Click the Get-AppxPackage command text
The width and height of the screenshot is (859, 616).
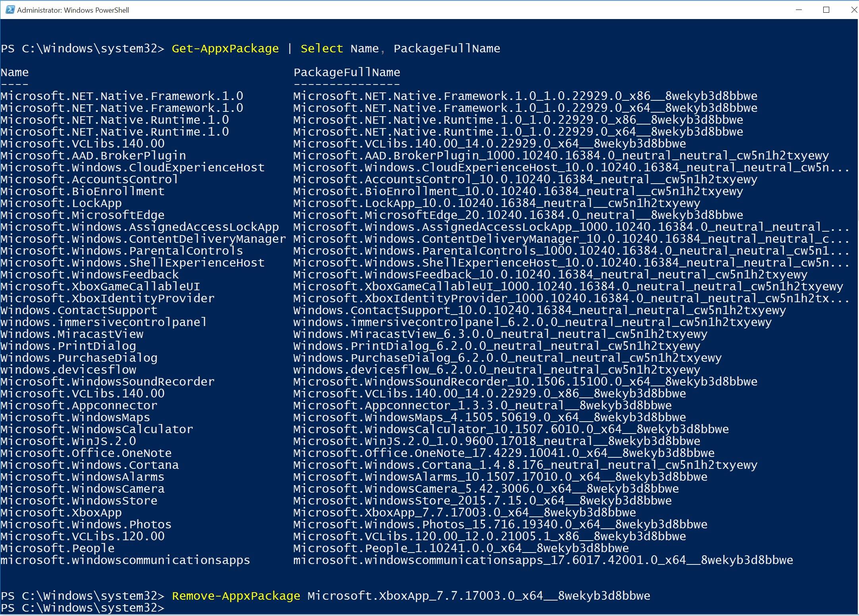225,48
